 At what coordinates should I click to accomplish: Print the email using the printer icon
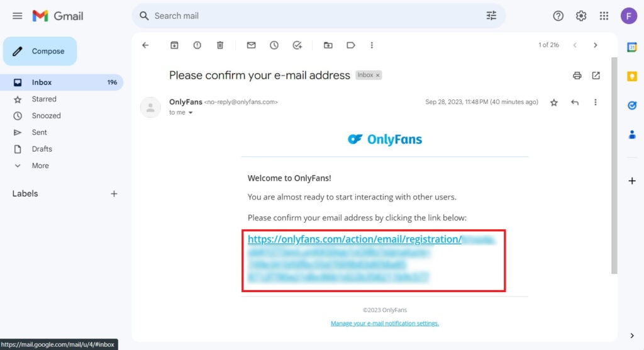(x=577, y=76)
